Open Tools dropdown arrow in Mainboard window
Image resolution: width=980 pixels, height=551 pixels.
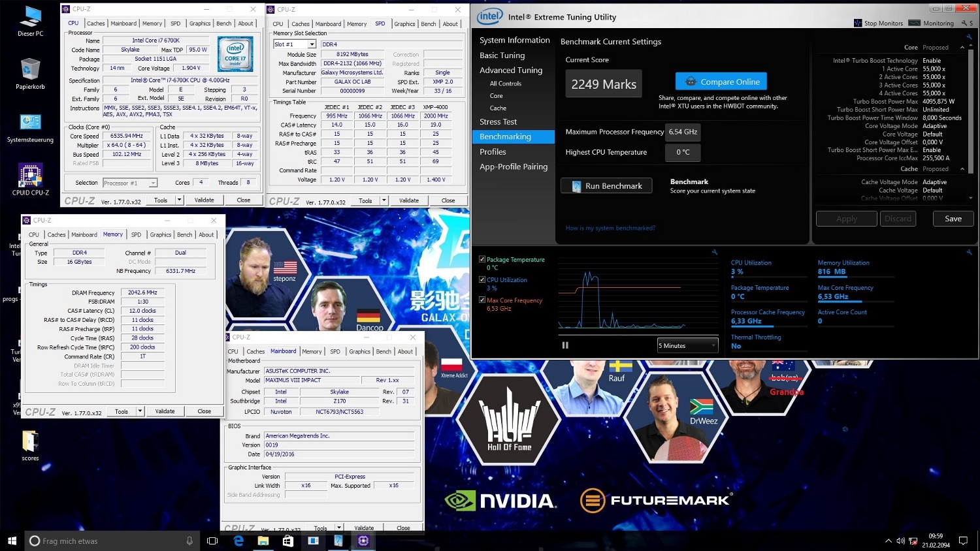tap(338, 527)
